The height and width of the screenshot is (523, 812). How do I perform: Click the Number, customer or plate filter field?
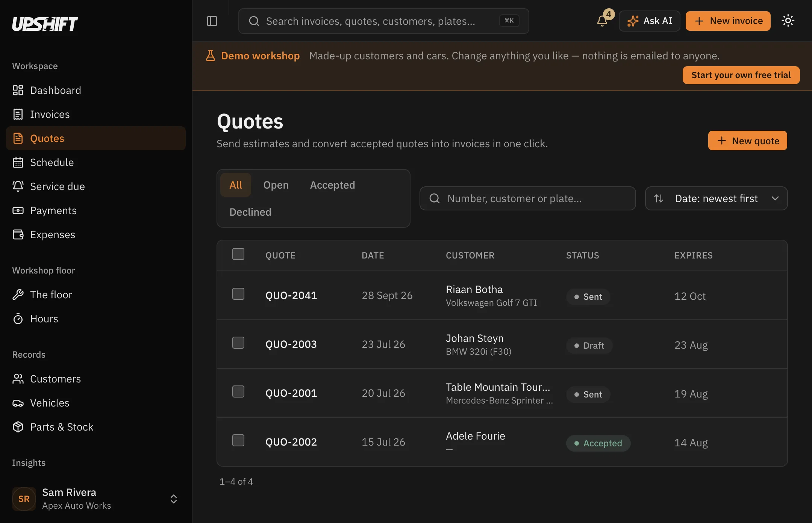click(527, 198)
